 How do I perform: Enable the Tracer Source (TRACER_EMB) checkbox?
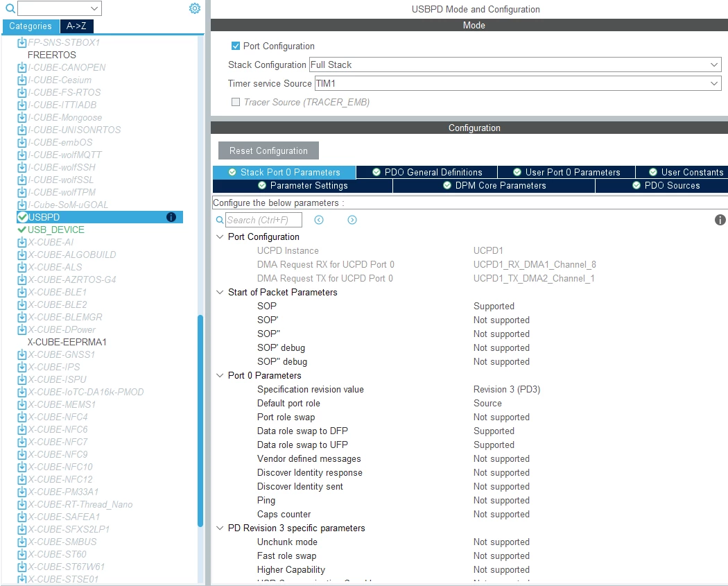pos(236,102)
